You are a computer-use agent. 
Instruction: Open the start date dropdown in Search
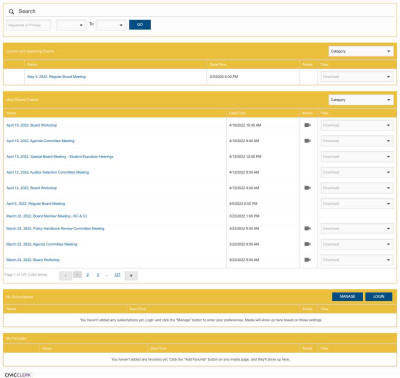(71, 25)
